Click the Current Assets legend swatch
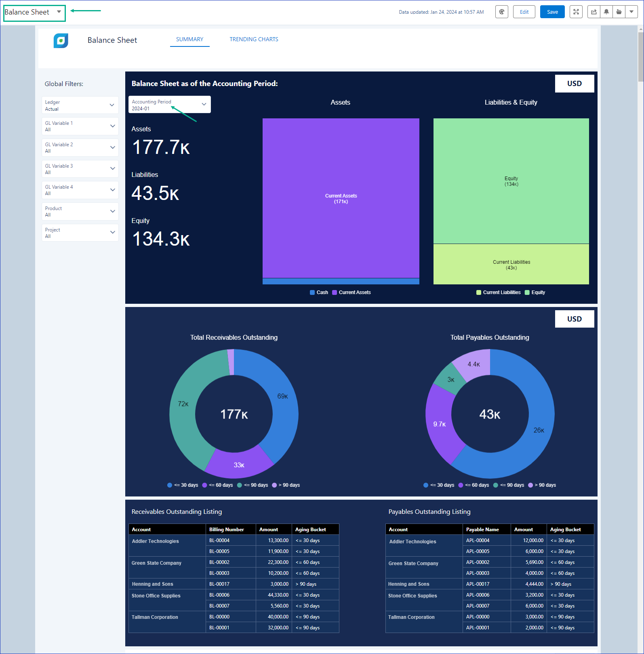The width and height of the screenshot is (644, 654). (335, 292)
